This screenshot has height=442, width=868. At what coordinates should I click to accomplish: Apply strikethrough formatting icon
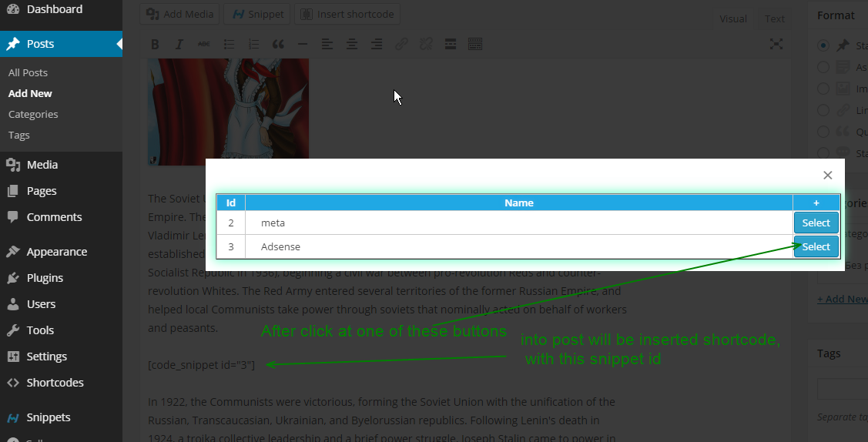pyautogui.click(x=203, y=44)
